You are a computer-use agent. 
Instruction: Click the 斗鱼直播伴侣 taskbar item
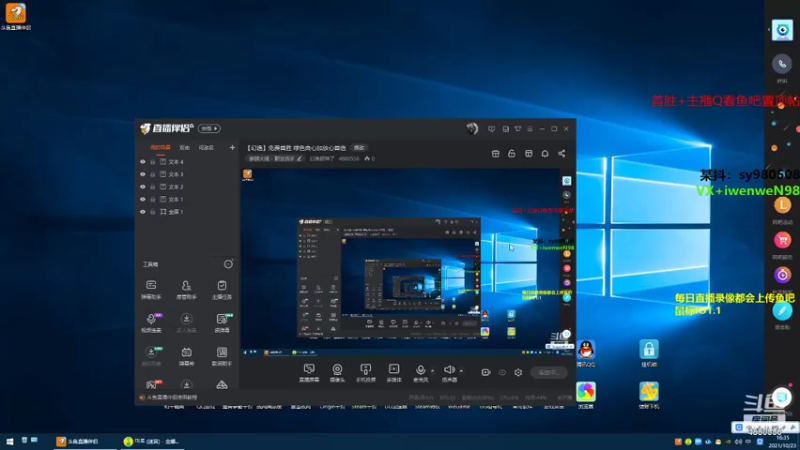84,441
